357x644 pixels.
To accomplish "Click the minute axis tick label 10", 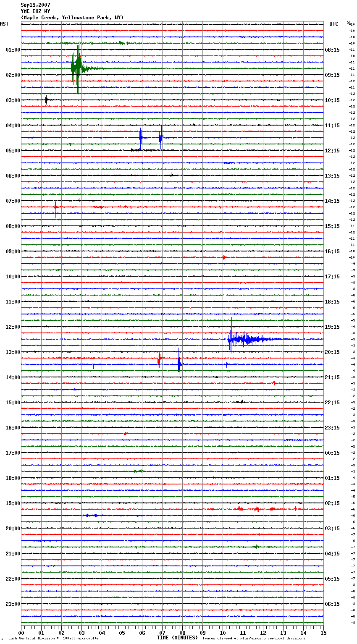I will coord(223,633).
